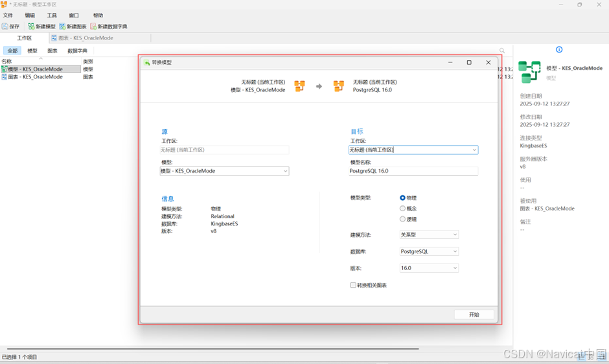The width and height of the screenshot is (609, 364).
Task: Click the New Diagram toolbar icon
Action: point(62,27)
